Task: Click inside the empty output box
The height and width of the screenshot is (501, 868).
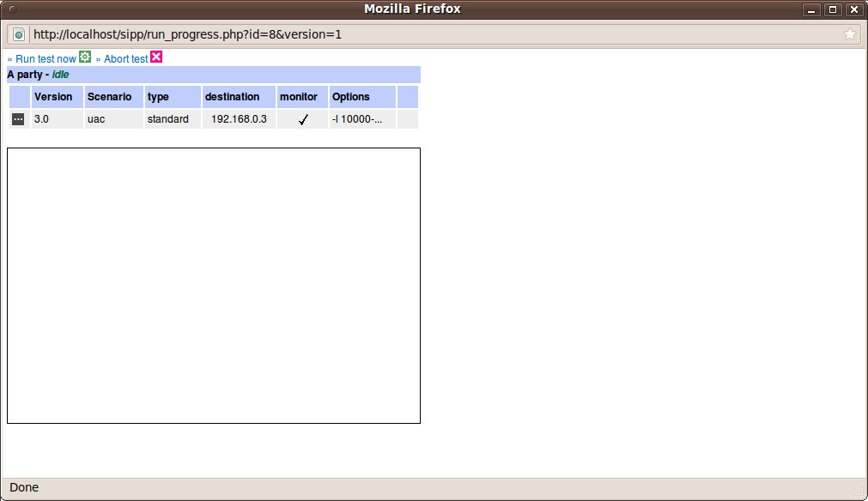Action: point(214,286)
